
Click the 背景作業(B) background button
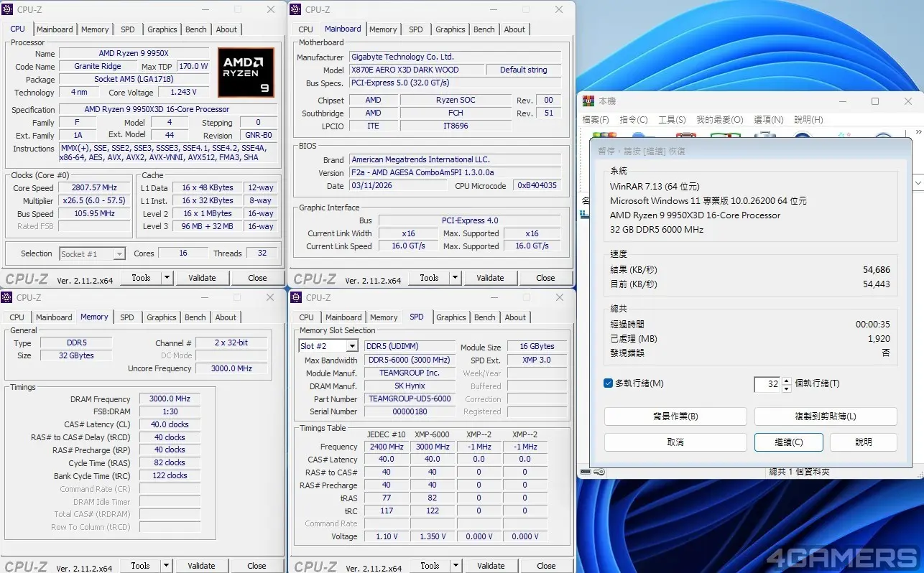675,416
